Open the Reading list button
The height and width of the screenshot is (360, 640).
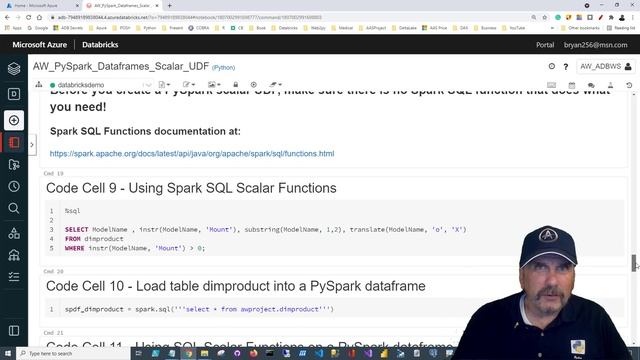[x=621, y=28]
